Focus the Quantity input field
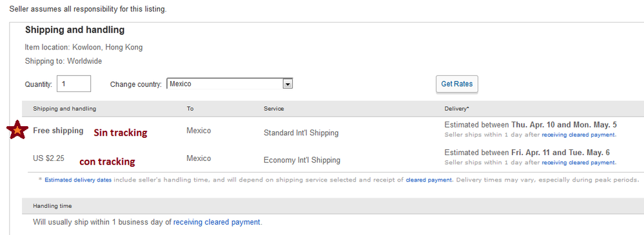The image size is (644, 235). (74, 84)
